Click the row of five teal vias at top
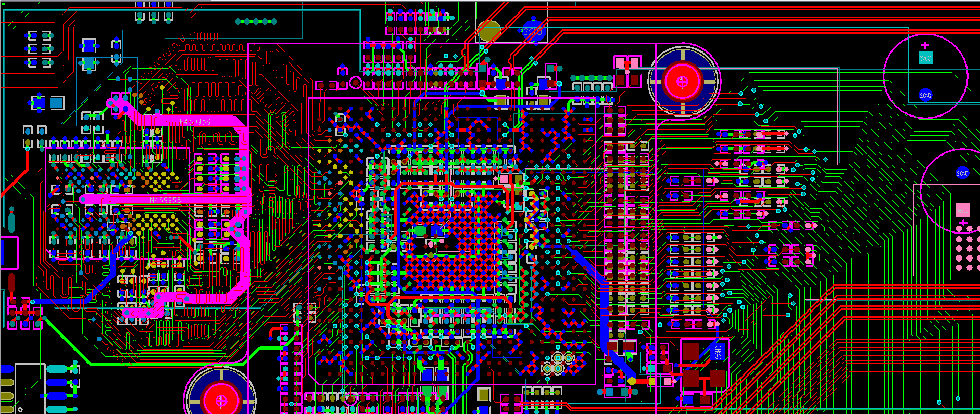The image size is (980, 414). coord(256,21)
